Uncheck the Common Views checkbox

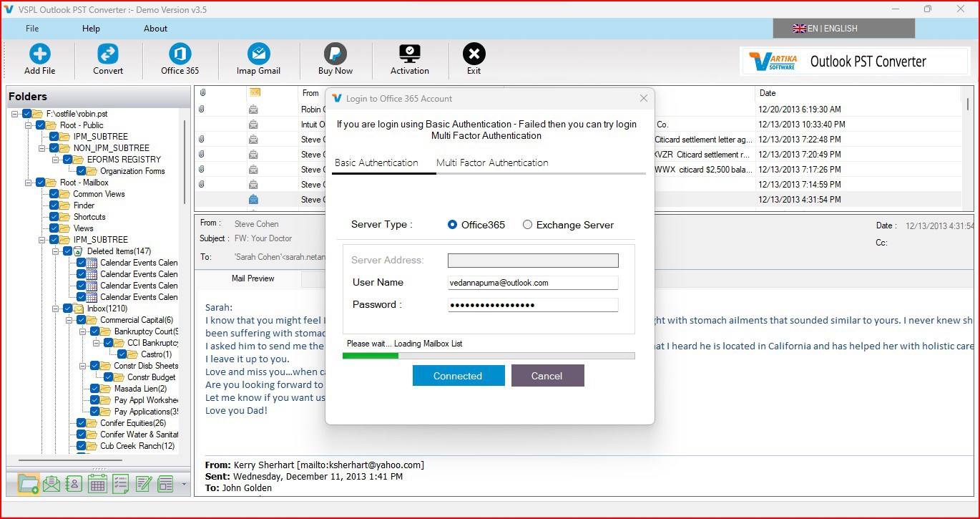coord(54,194)
